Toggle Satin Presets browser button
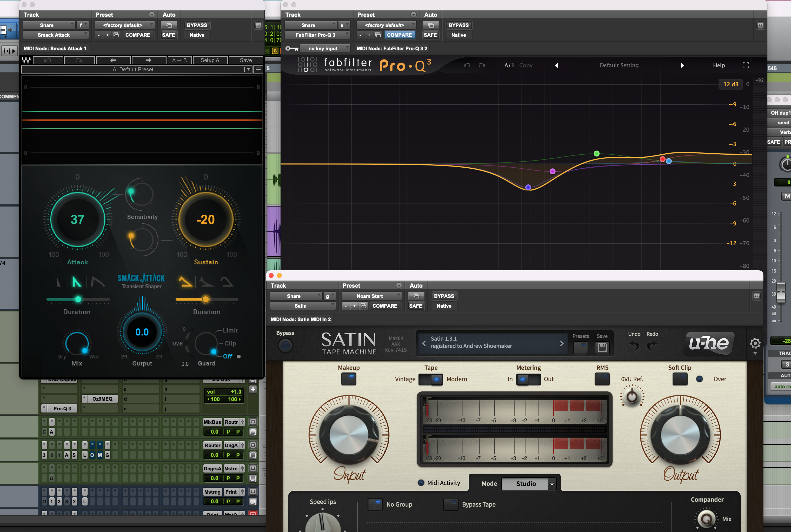Viewport: 791px width, 532px height. tap(580, 347)
